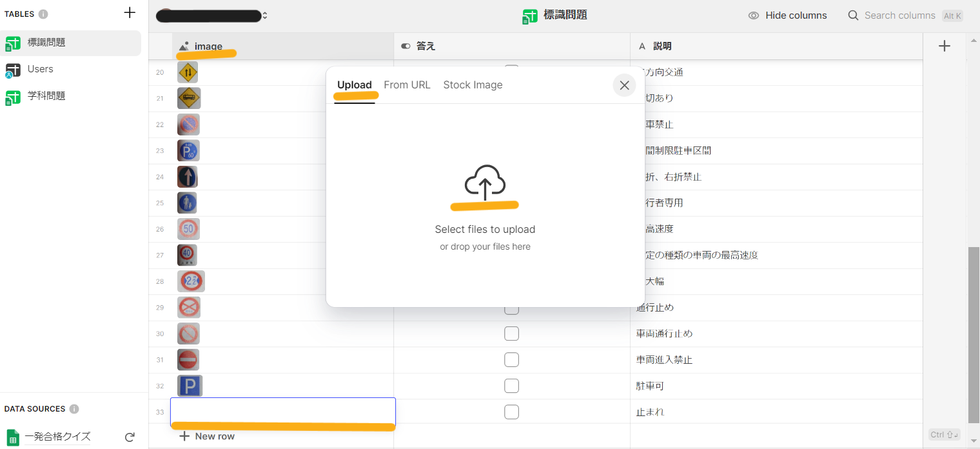This screenshot has width=980, height=449.
Task: Select the 車両進入禁止 description cell
Action: (776, 359)
